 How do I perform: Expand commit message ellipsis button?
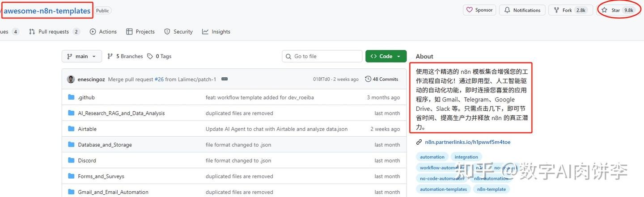[x=225, y=79]
